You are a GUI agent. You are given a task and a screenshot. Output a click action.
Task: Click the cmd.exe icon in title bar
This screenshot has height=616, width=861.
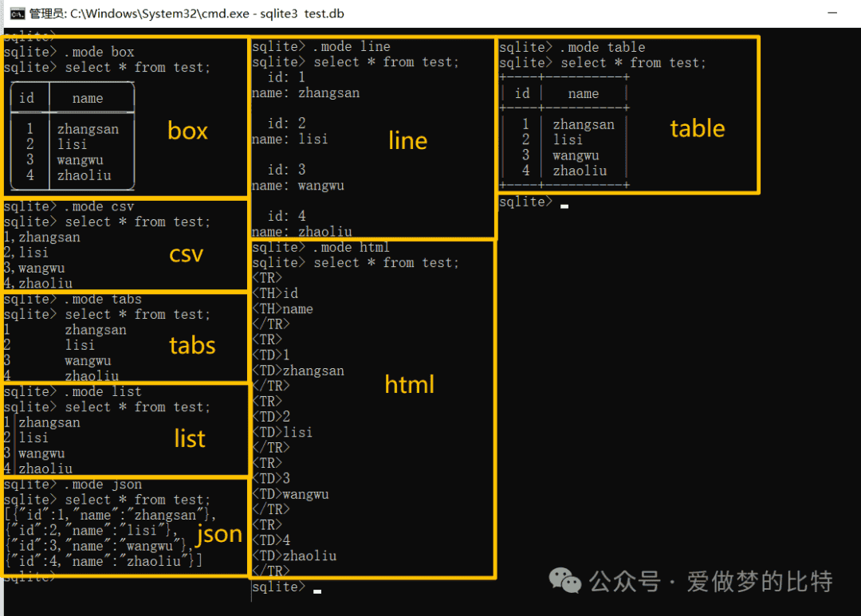click(x=18, y=14)
